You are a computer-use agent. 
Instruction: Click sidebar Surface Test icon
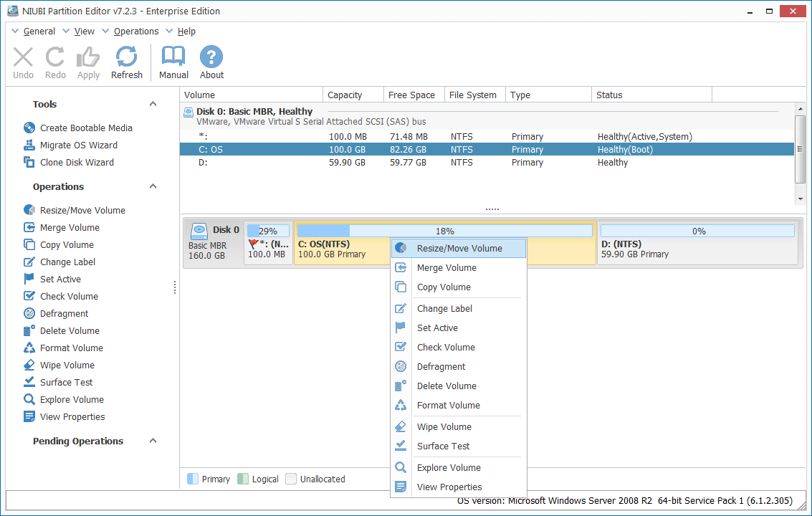click(x=29, y=382)
